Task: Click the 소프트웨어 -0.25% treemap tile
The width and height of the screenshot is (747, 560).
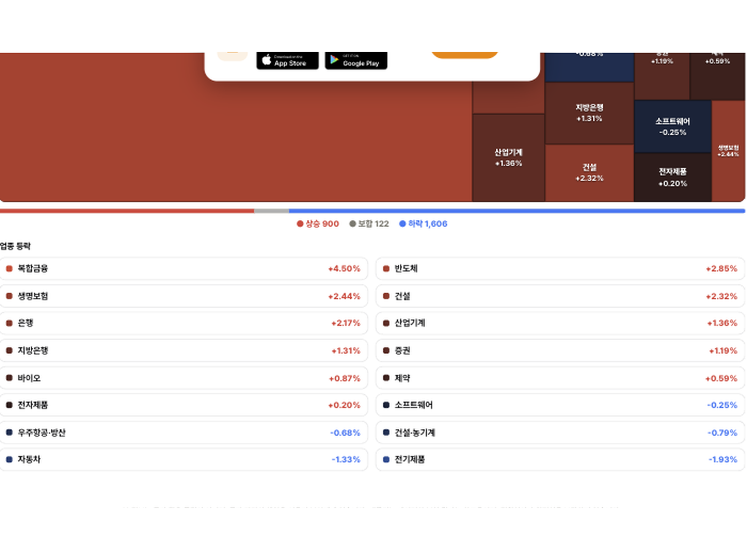Action: 673,127
